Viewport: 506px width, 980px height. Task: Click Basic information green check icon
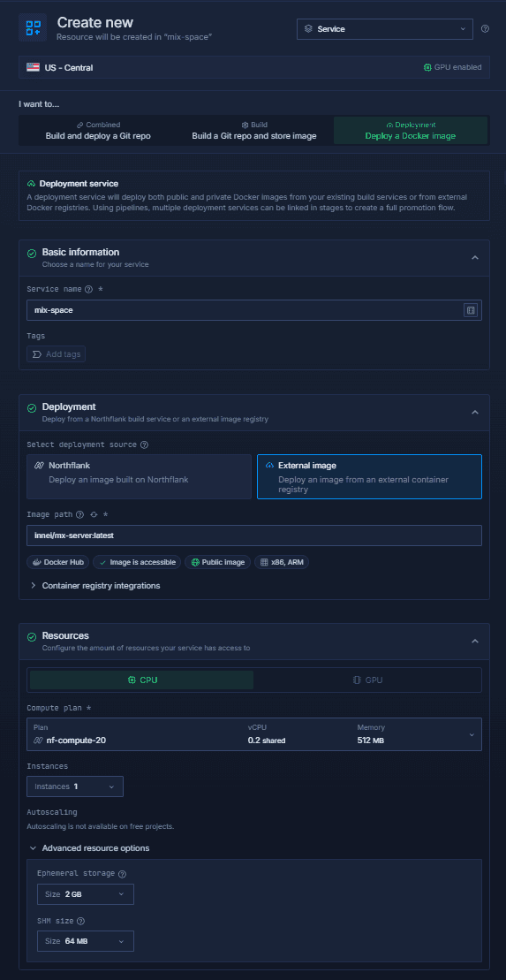click(32, 253)
